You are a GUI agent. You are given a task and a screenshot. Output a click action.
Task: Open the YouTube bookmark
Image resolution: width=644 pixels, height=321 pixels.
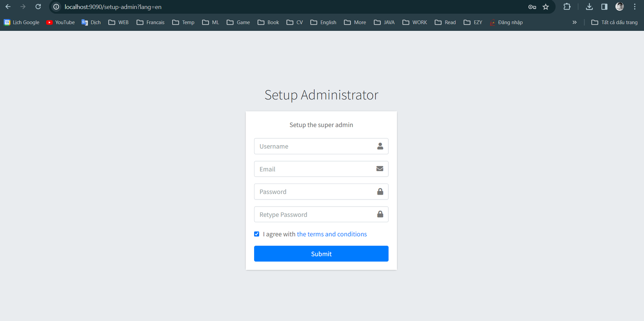(x=60, y=22)
